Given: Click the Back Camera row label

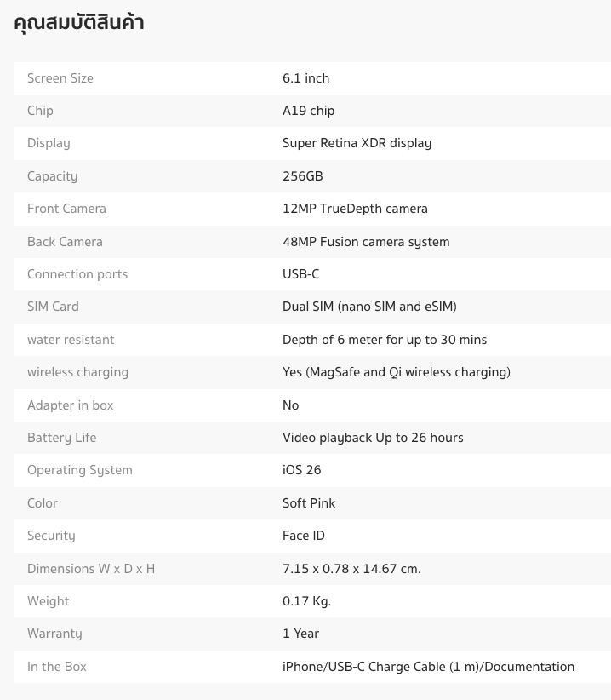Looking at the screenshot, I should 65,242.
